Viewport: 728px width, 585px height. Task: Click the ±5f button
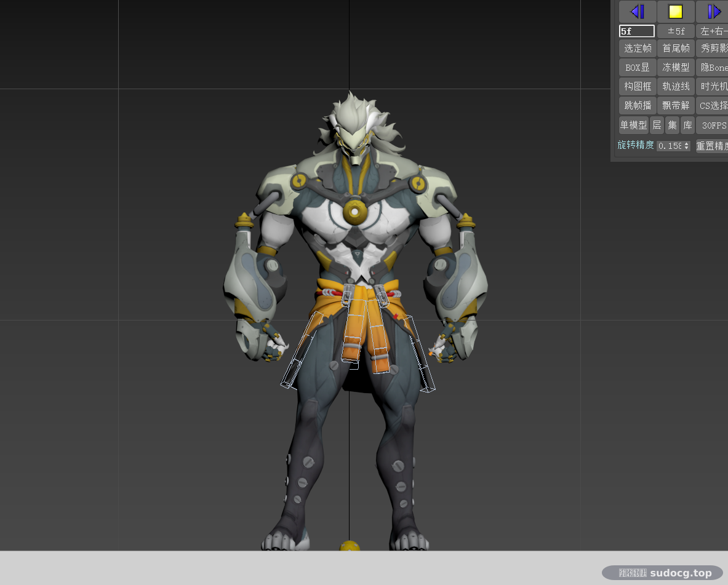676,31
